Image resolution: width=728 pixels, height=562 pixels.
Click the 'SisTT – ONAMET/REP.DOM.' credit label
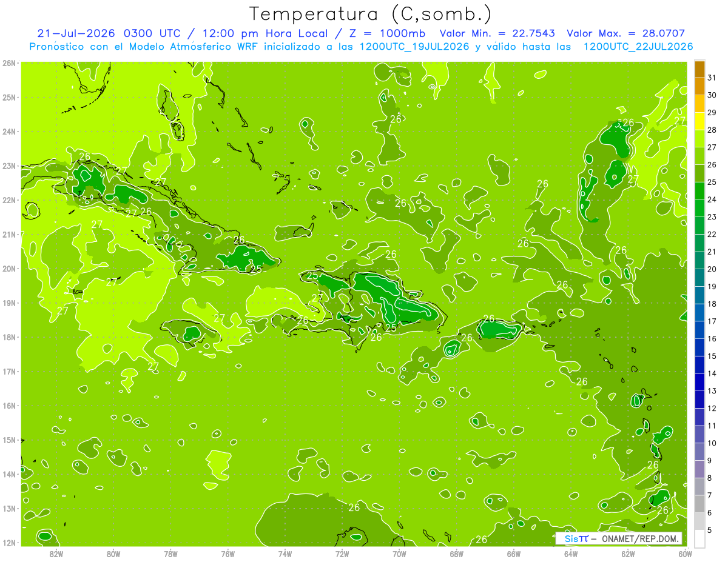click(x=619, y=538)
